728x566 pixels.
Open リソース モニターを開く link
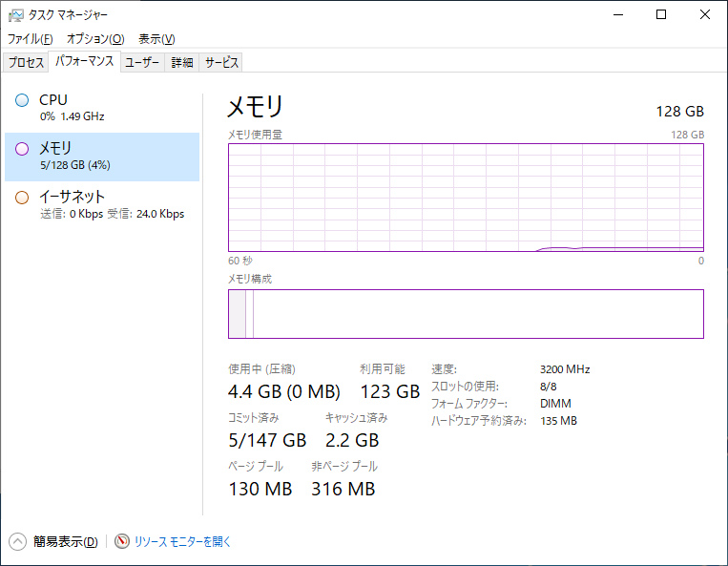pyautogui.click(x=182, y=541)
